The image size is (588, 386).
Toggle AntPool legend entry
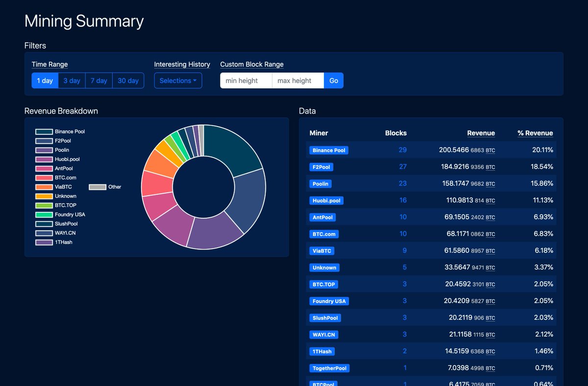point(54,169)
